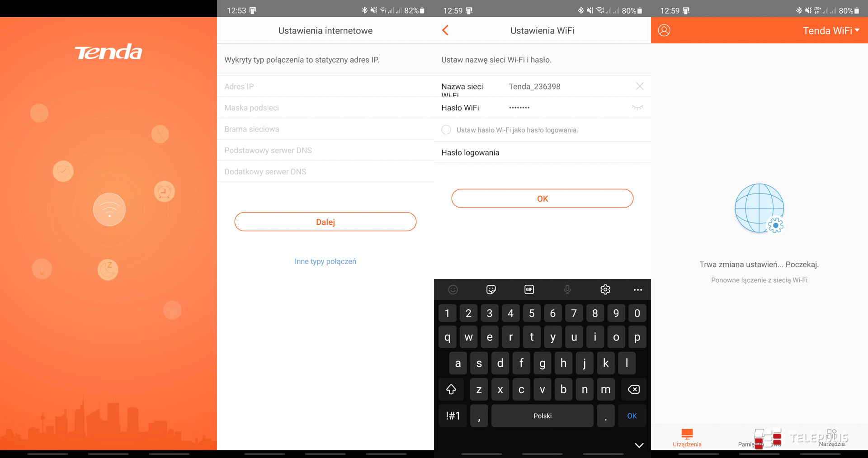Image resolution: width=868 pixels, height=458 pixels.
Task: Toggle the keyboard shift key
Action: click(x=451, y=389)
